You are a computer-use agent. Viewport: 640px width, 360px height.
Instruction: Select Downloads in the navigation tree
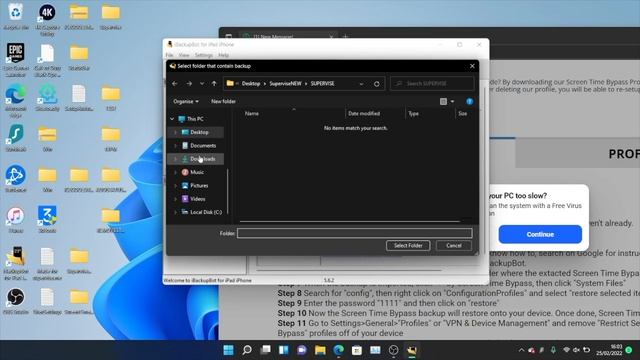coord(202,159)
